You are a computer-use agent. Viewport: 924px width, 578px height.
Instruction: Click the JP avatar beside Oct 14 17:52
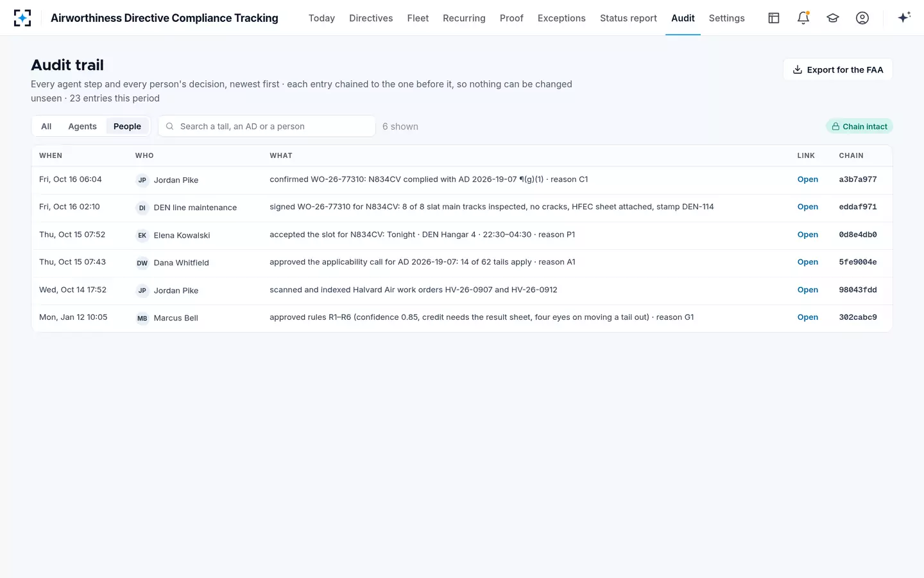[142, 291]
